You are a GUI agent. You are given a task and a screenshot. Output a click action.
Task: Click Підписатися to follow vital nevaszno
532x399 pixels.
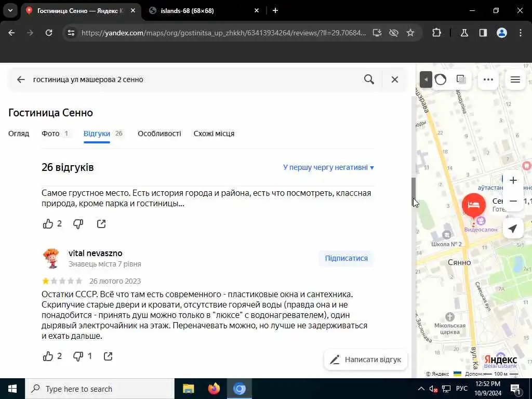point(347,258)
